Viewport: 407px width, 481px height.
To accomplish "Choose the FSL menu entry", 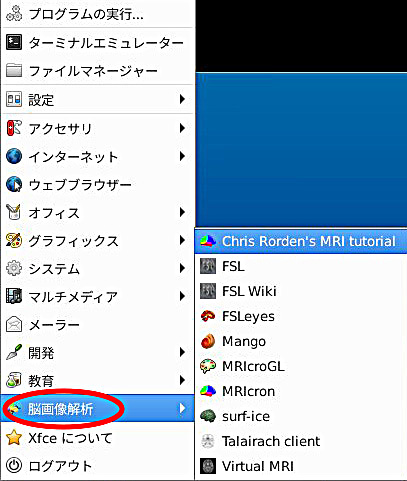I will coord(301,266).
